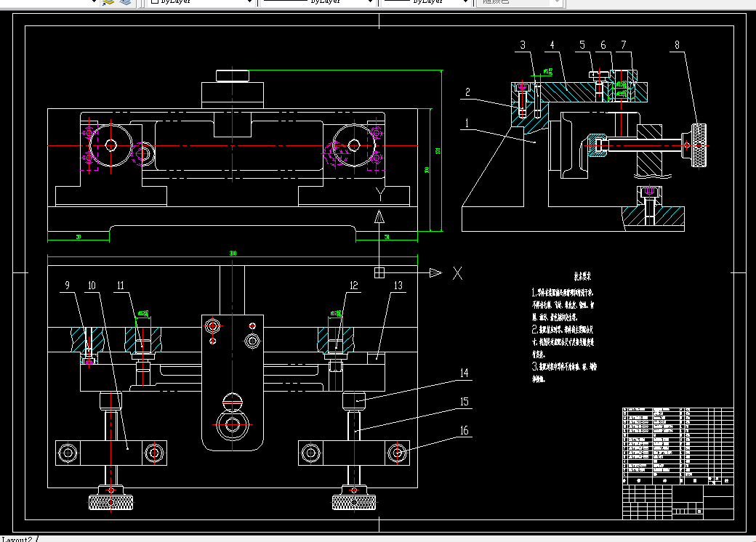Select the Y axis label

(380, 195)
